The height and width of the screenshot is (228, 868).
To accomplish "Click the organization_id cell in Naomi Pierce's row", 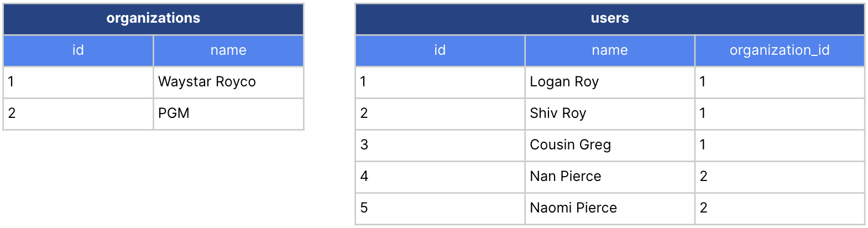I will (780, 208).
